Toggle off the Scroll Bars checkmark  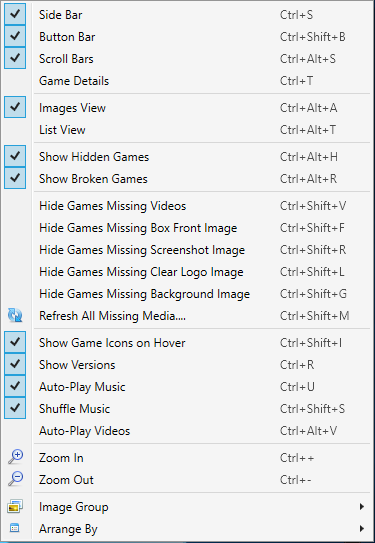15,58
